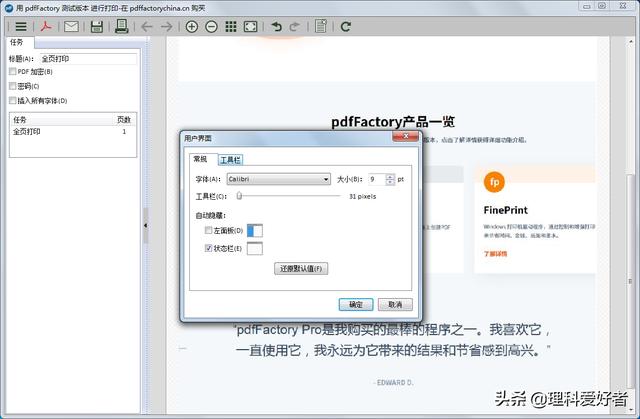Click the status bar layout preview icon
The image size is (640, 419).
255,248
